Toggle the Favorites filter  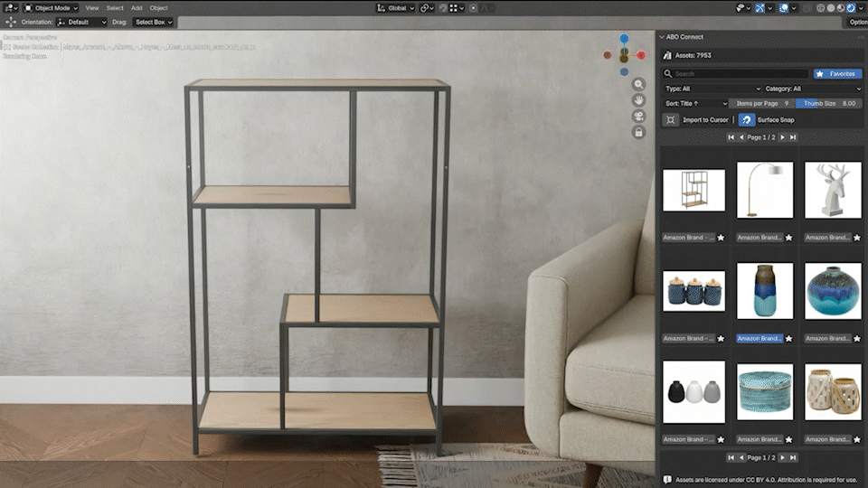(837, 73)
